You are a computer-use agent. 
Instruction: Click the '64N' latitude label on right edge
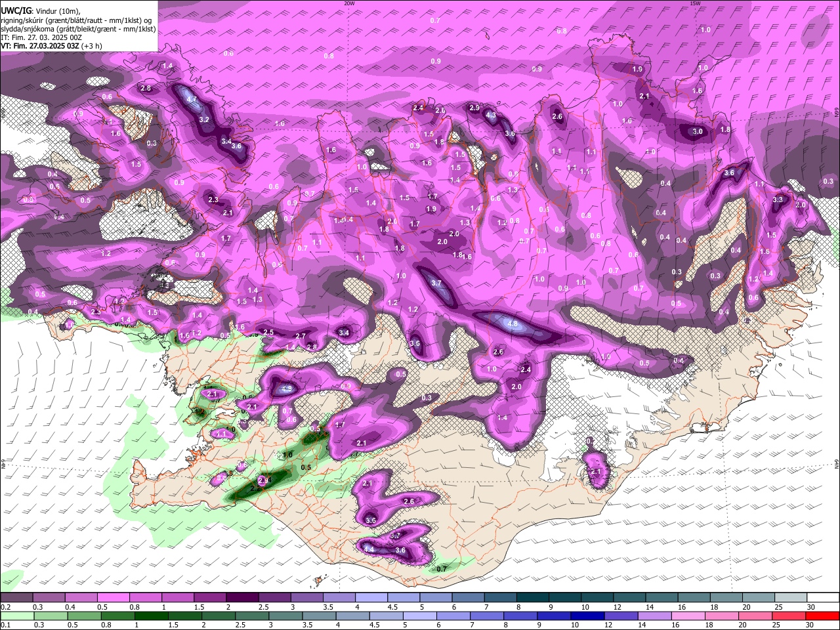pyautogui.click(x=837, y=465)
